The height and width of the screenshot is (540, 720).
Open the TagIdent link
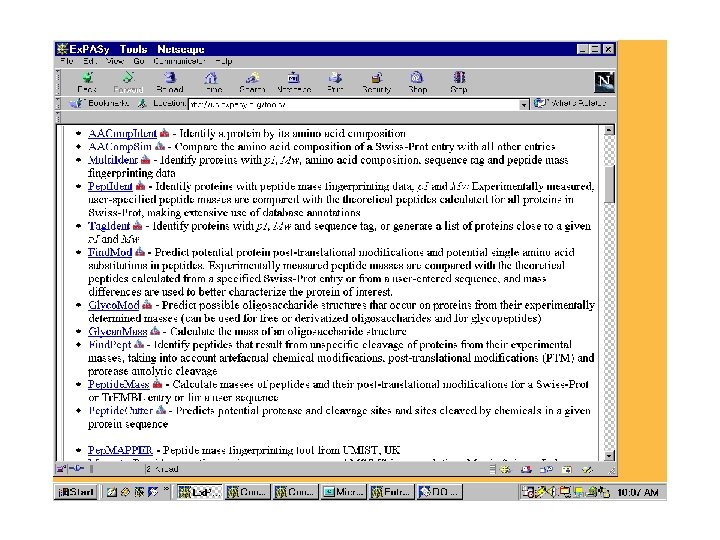pyautogui.click(x=109, y=226)
